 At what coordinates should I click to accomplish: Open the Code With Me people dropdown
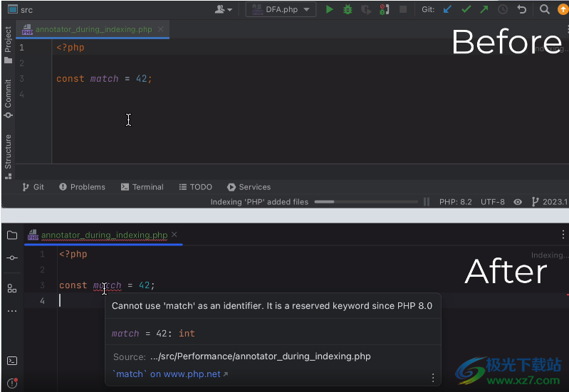(224, 9)
